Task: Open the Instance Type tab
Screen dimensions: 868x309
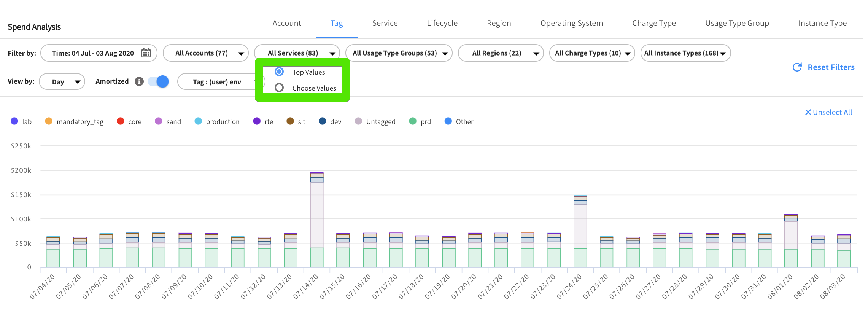Action: 822,23
